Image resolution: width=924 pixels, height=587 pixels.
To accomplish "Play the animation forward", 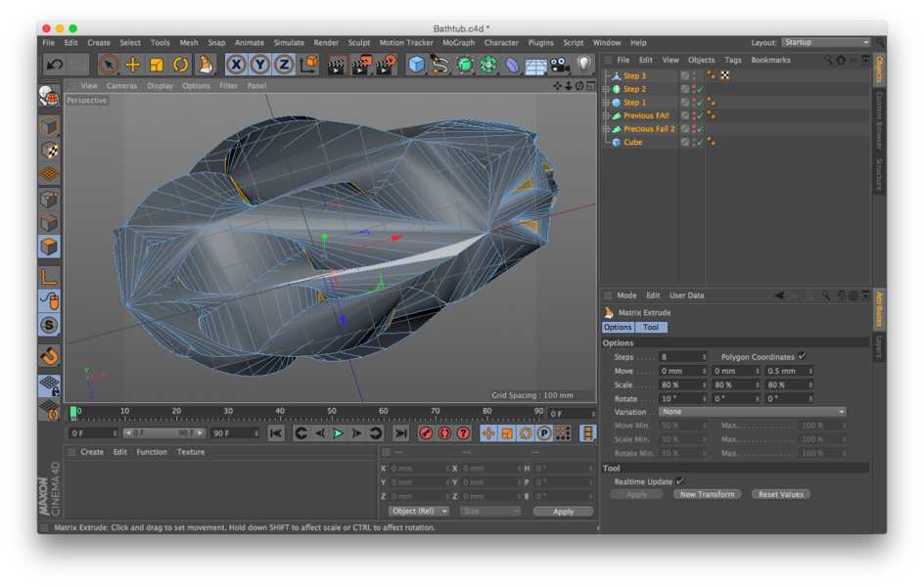I will coord(338,433).
